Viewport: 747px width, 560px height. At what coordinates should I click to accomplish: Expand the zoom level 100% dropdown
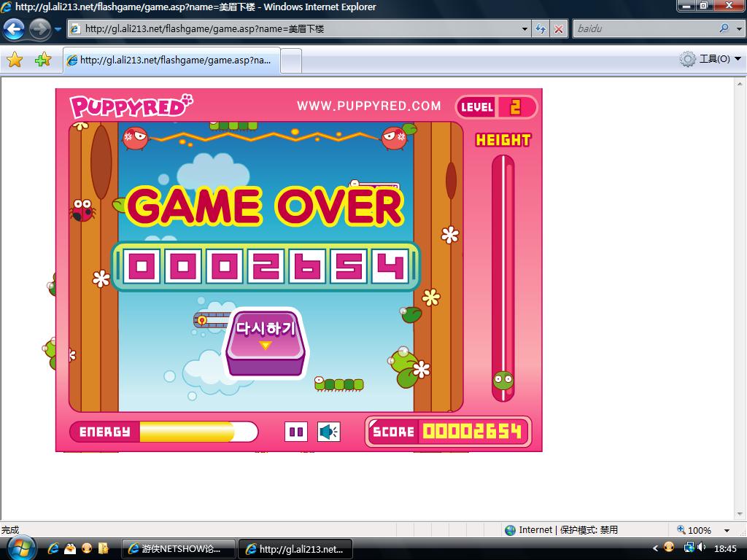pos(727,530)
